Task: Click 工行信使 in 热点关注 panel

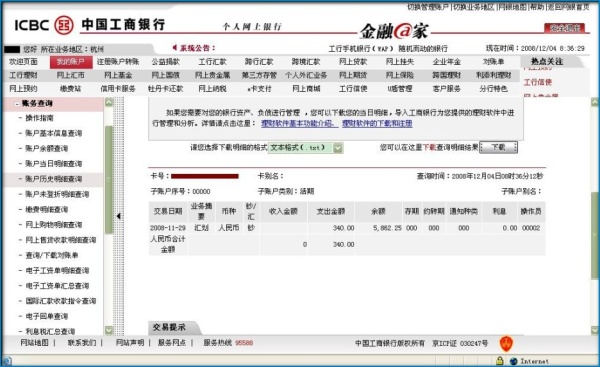Action: click(x=538, y=82)
